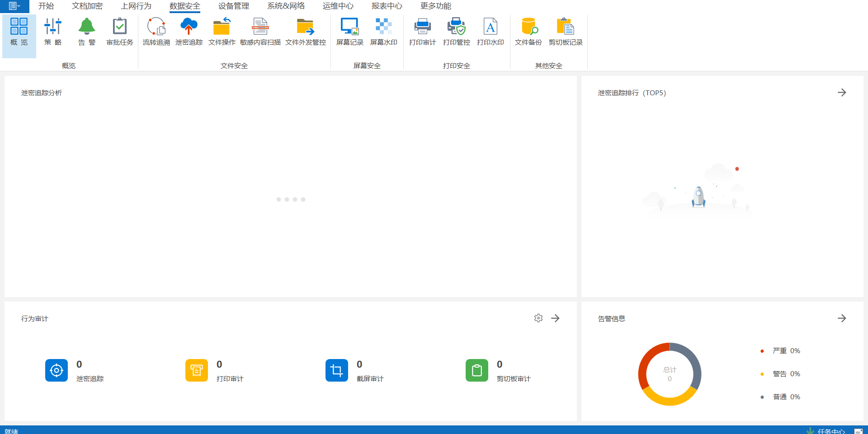The width and height of the screenshot is (868, 434).
Task: Open 审批任务 approval tasks
Action: click(x=120, y=33)
